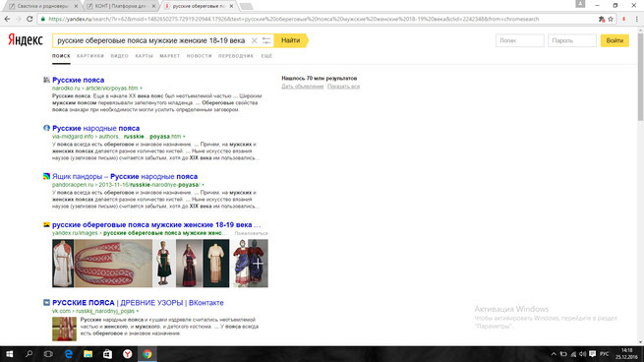Open clock and date in taskbar
This screenshot has width=644, height=362.
click(x=626, y=354)
